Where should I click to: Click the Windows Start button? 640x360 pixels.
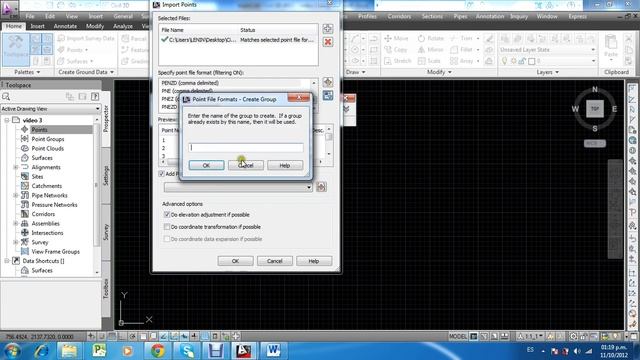pyautogui.click(x=12, y=351)
